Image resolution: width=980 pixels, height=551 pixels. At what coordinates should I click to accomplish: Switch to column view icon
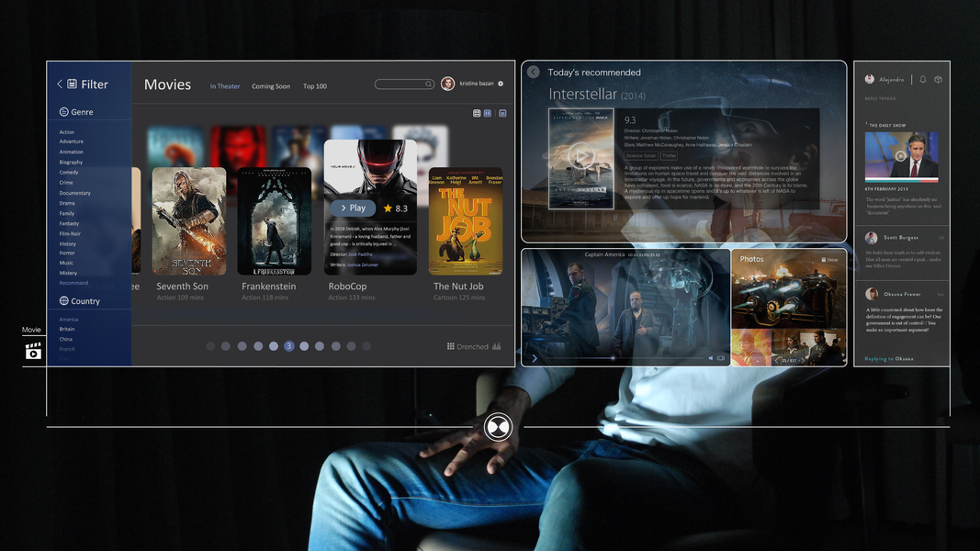488,113
